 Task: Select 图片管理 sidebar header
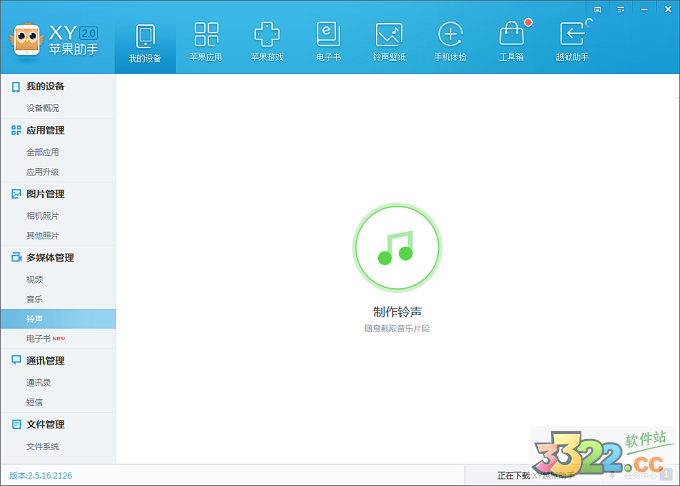(45, 194)
